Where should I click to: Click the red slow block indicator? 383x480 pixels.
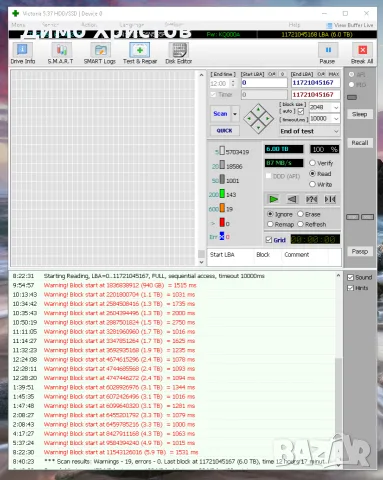[x=222, y=223]
